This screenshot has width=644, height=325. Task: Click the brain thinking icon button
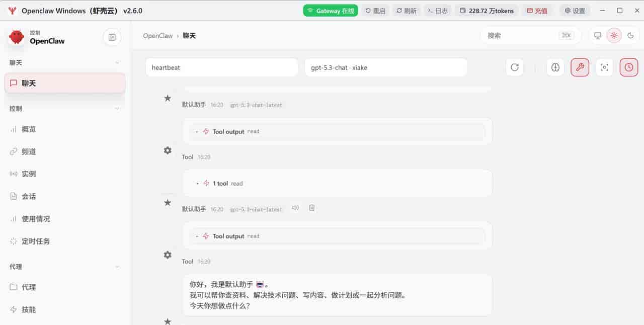click(555, 67)
